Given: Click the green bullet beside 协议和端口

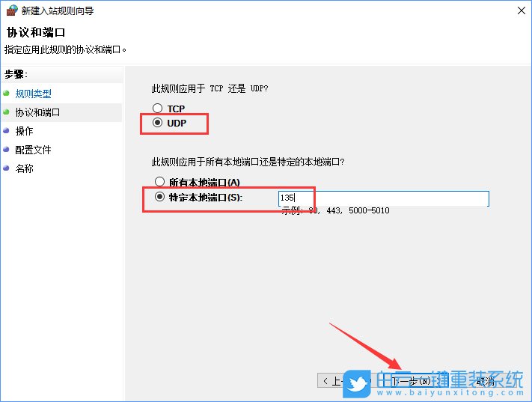Looking at the screenshot, I should [x=6, y=112].
